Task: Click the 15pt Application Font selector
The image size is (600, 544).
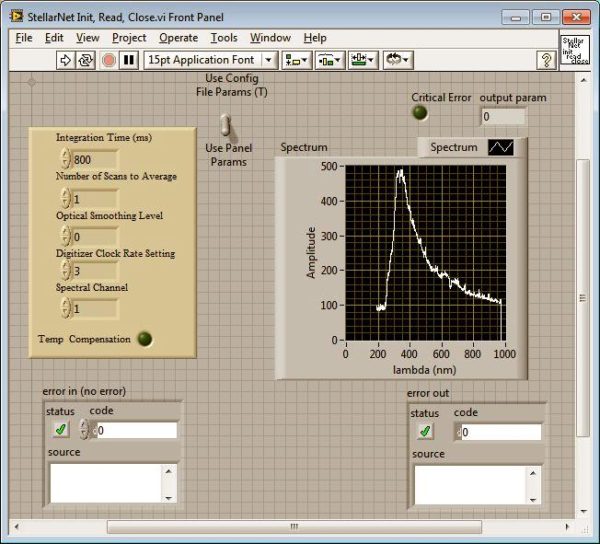Action: 210,60
